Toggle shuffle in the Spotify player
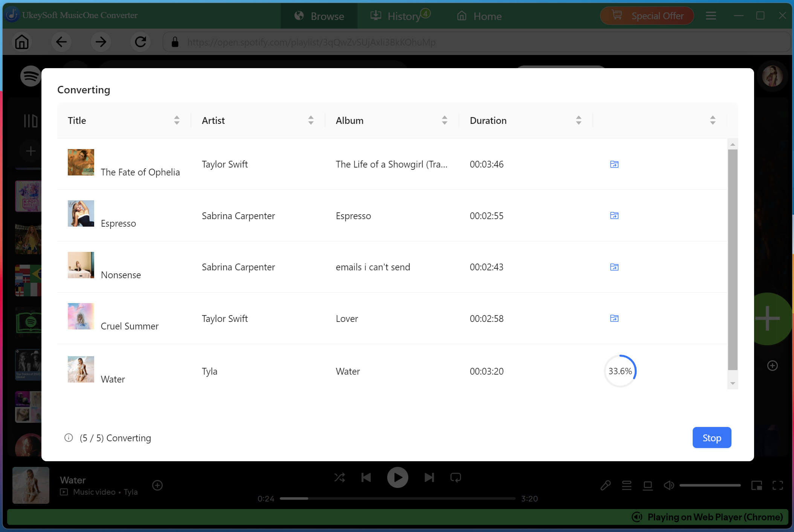Screen dimensions: 794x532 point(339,477)
